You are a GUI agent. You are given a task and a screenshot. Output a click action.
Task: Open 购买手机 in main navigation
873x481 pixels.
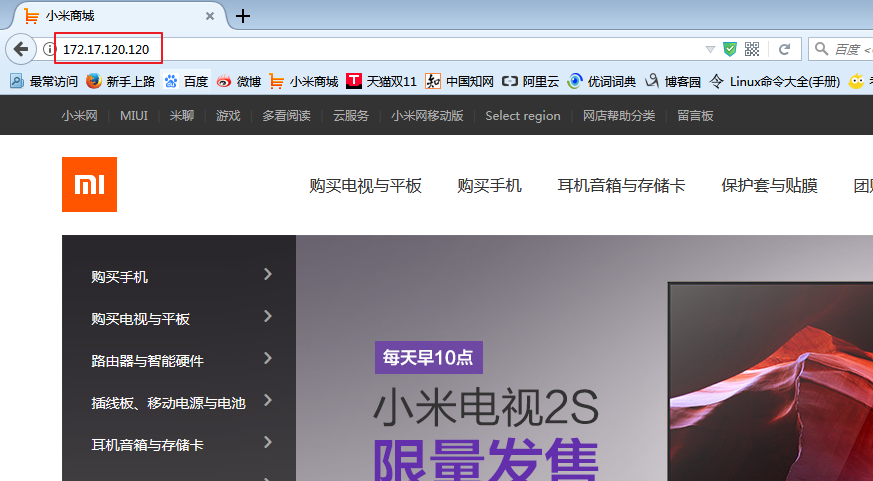[x=489, y=185]
